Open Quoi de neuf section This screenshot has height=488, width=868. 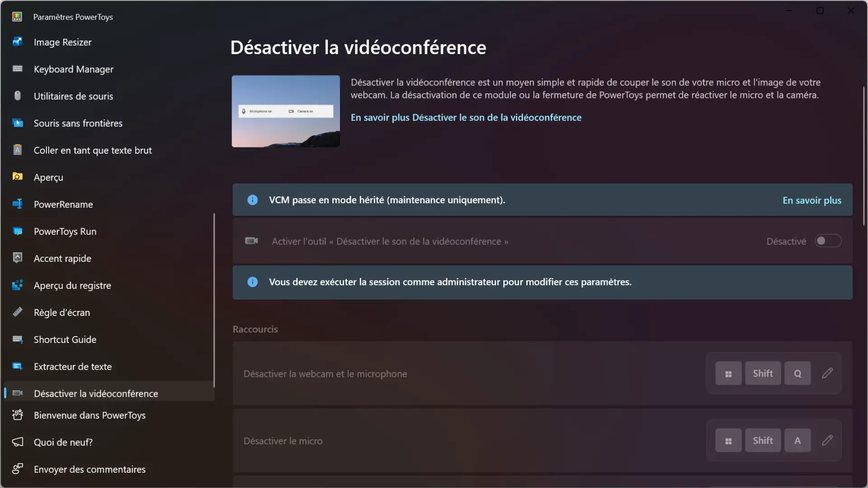click(63, 442)
